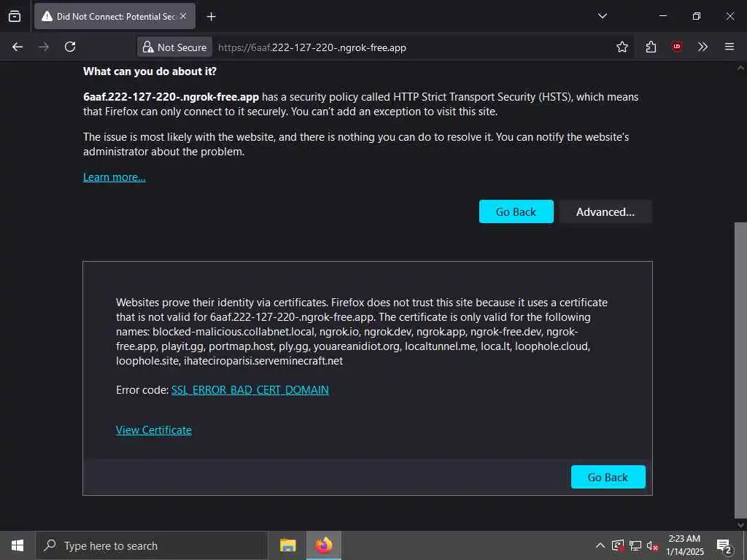The width and height of the screenshot is (747, 560).
Task: Click the forward navigation arrow
Action: coord(43,47)
